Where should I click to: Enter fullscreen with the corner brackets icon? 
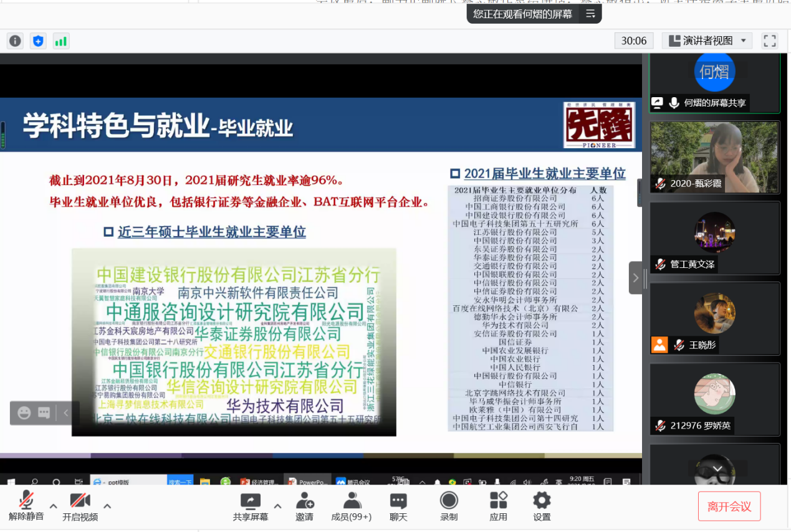click(770, 41)
